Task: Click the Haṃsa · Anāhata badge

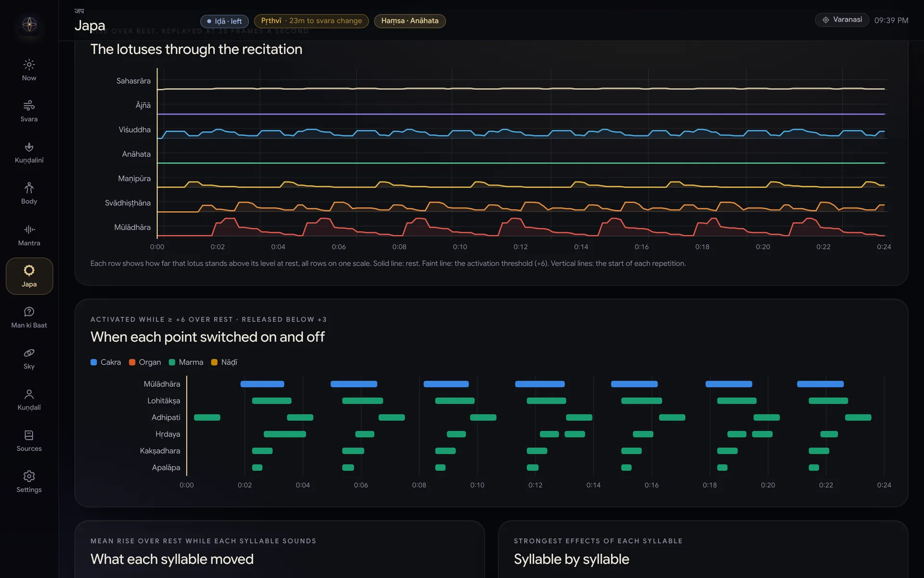Action: coord(410,21)
